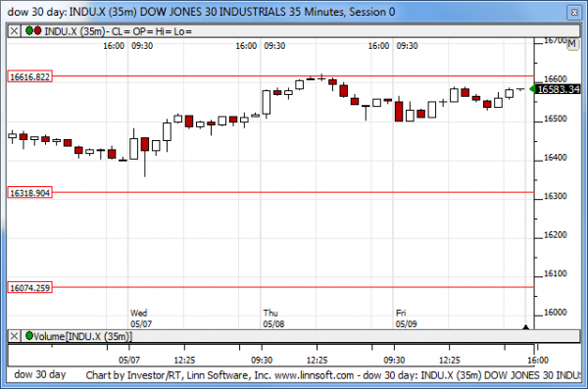Select the 16318.904 reference line label
This screenshot has width=588, height=389.
click(x=30, y=193)
